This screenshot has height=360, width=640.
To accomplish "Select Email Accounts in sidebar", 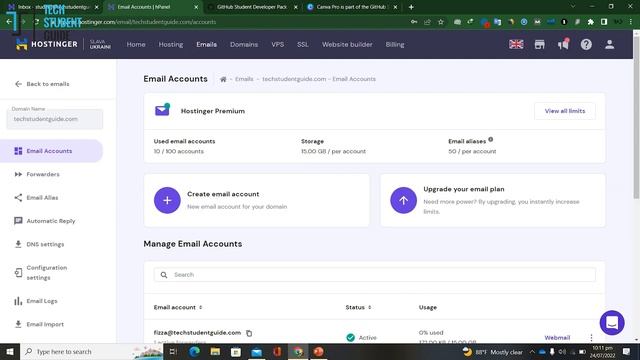I will point(51,151).
